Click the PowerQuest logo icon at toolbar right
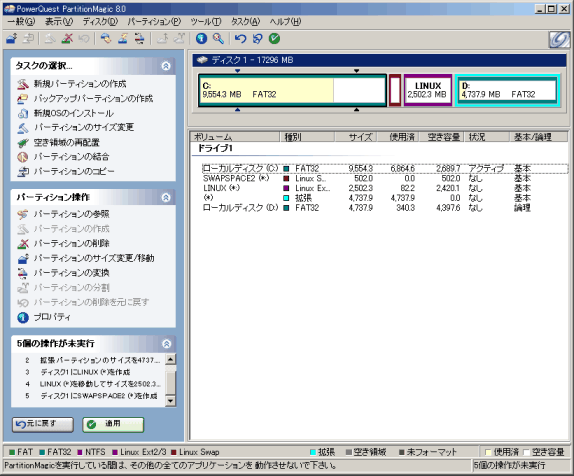The height and width of the screenshot is (476, 574). point(559,39)
